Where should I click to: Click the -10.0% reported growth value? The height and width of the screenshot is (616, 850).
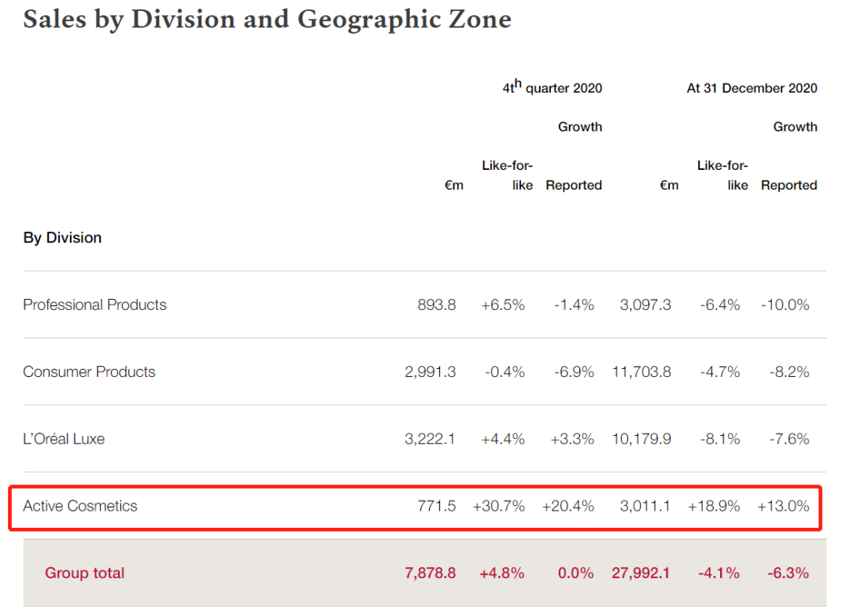785,305
